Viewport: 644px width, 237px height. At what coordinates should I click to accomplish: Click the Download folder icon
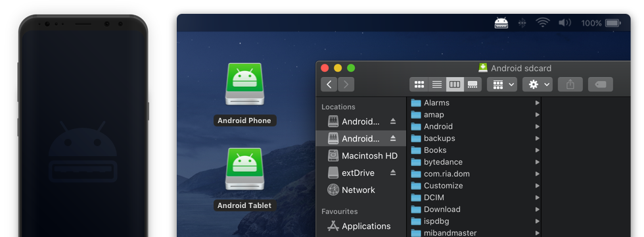pos(416,209)
